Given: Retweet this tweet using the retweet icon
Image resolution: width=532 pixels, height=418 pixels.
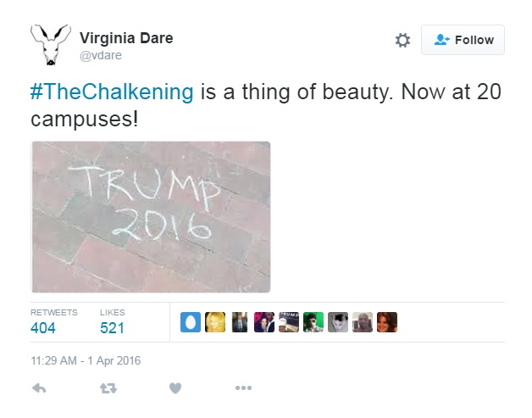Looking at the screenshot, I should tap(108, 387).
